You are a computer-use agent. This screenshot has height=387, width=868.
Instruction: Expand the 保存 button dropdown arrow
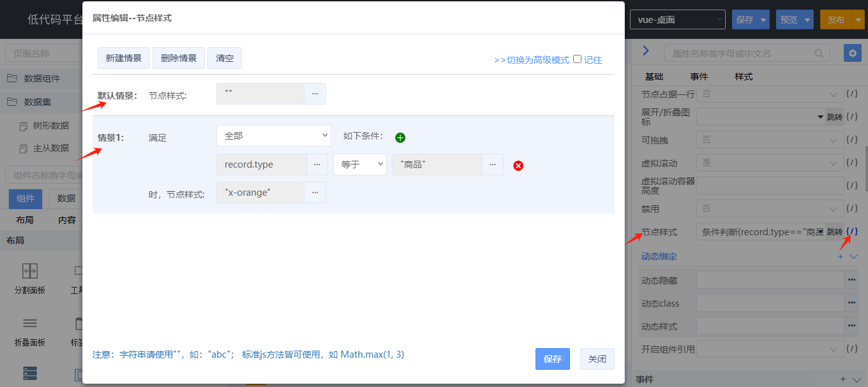click(x=763, y=20)
